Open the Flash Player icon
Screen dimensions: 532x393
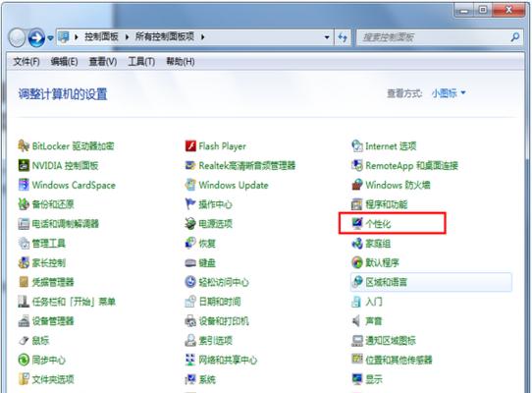point(190,146)
